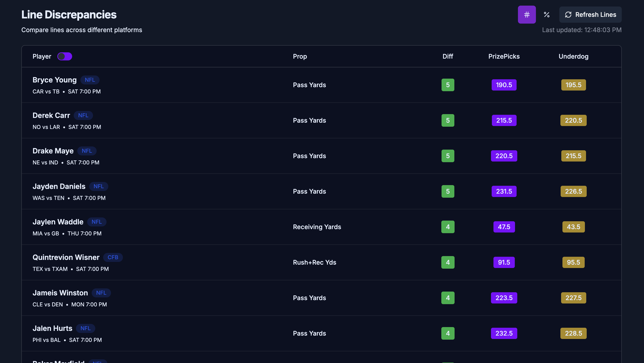Click the hashtag icon to switch view
This screenshot has width=644, height=363.
527,15
